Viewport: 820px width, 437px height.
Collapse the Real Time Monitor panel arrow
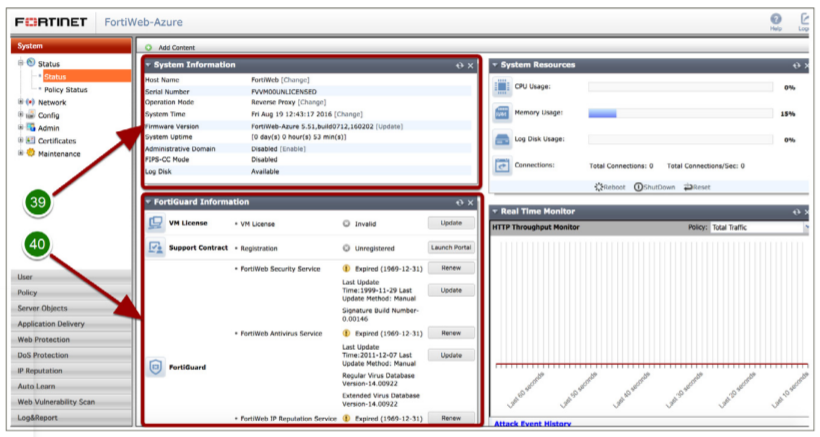pyautogui.click(x=495, y=211)
